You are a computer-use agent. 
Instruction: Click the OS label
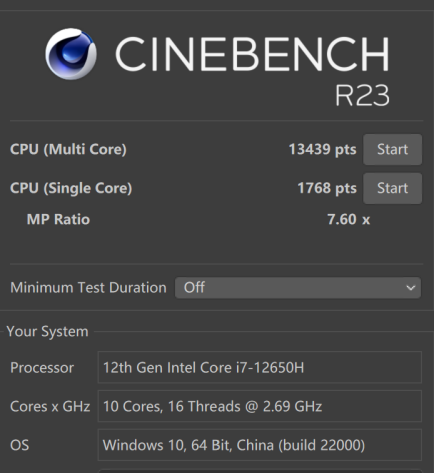pyautogui.click(x=20, y=445)
